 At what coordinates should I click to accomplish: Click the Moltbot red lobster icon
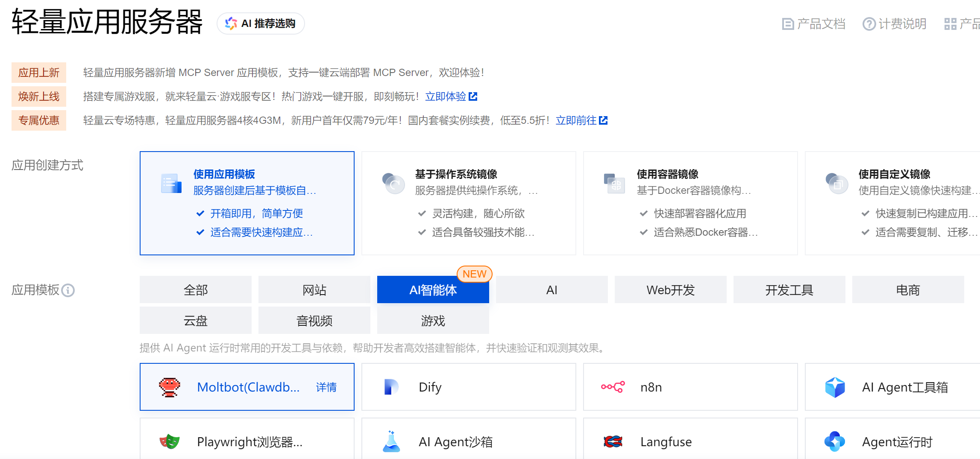170,387
